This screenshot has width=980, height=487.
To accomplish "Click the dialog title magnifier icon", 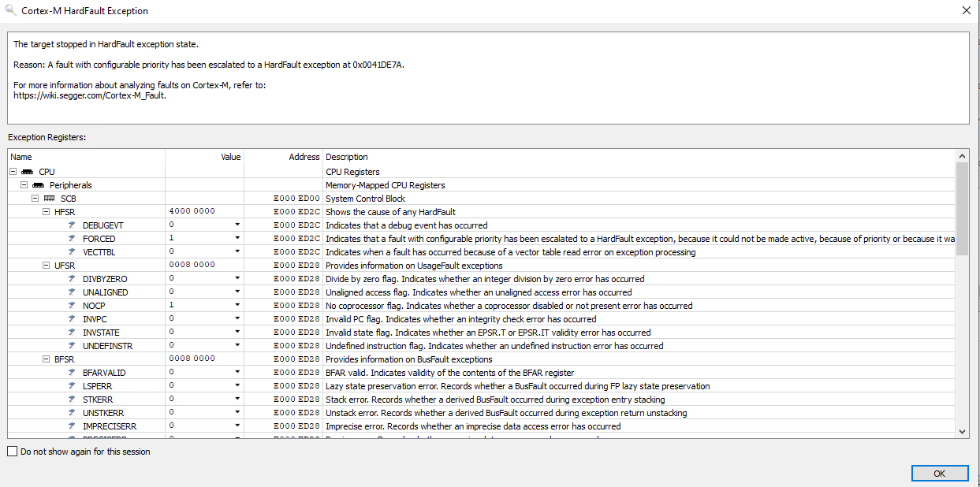I will 10,11.
